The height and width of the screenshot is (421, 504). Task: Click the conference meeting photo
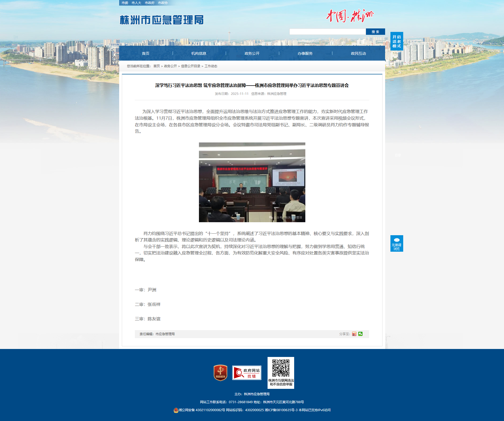tap(252, 182)
